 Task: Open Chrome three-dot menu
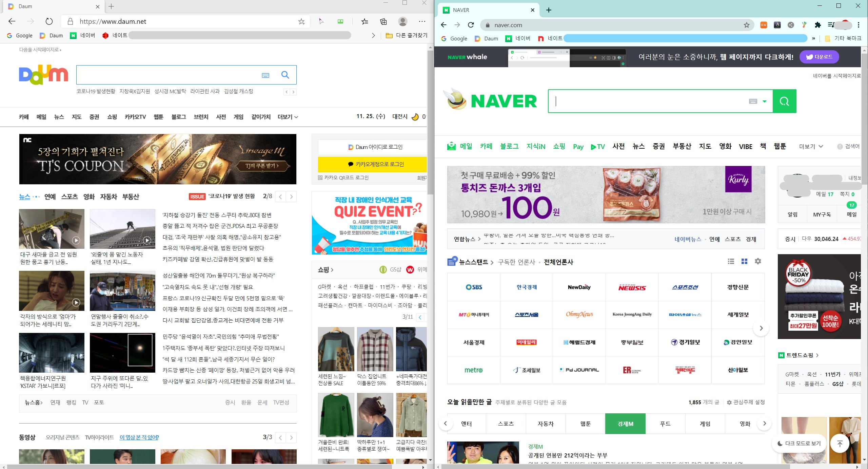[859, 25]
